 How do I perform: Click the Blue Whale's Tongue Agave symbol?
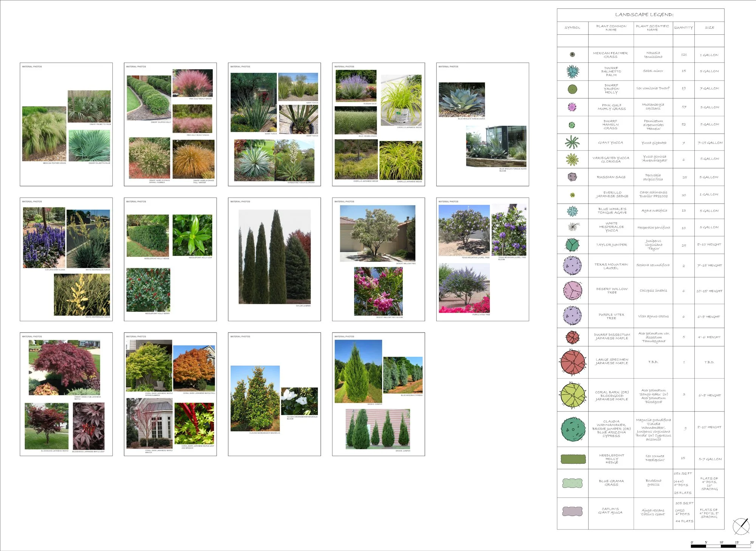tap(573, 211)
